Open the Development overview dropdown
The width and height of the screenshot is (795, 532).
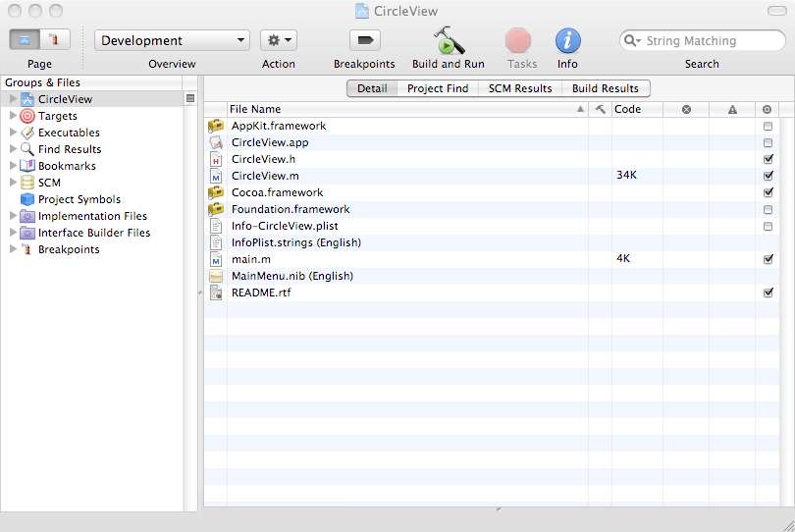click(172, 40)
